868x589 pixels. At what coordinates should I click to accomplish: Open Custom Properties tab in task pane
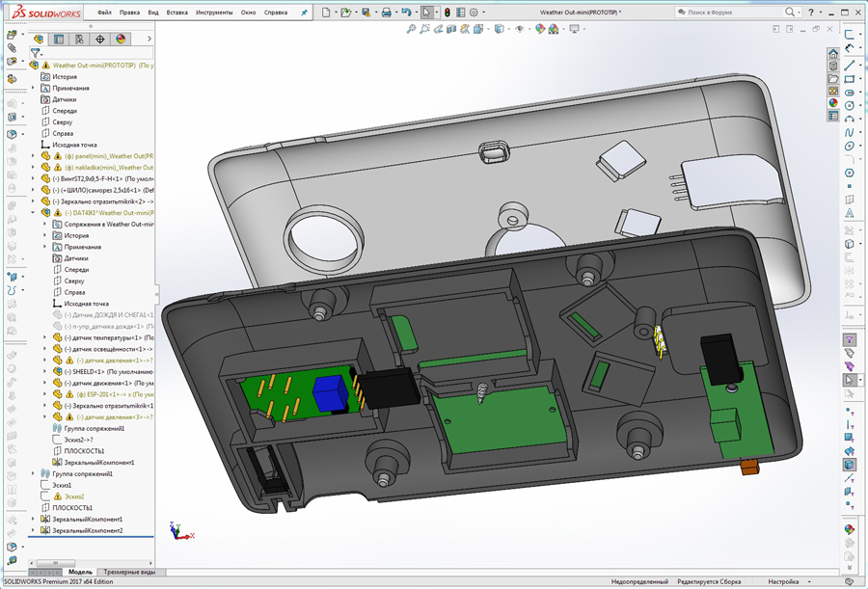[x=833, y=116]
